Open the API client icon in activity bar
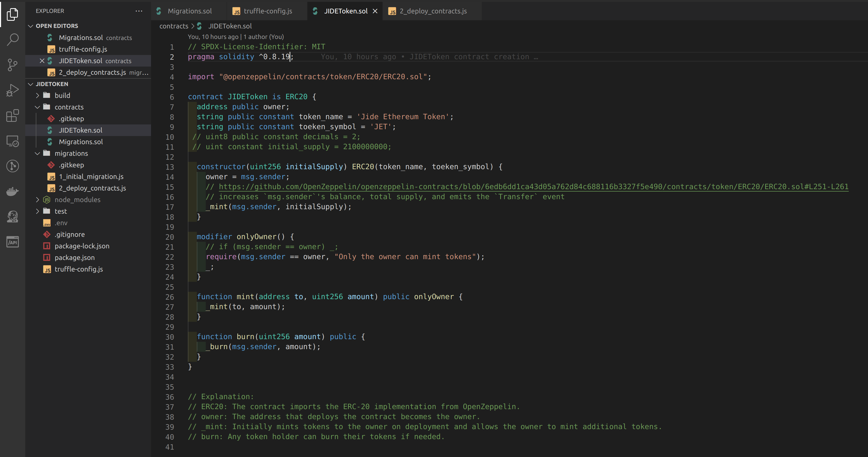This screenshot has width=868, height=457. (x=12, y=242)
